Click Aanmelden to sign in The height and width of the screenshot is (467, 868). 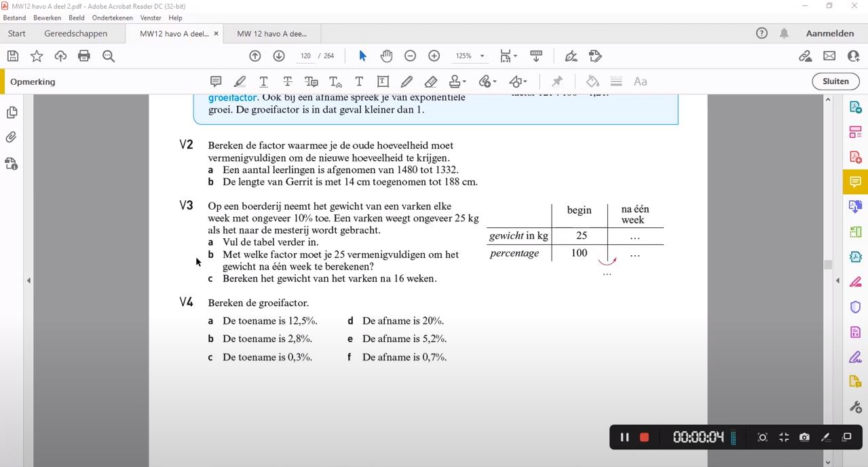click(830, 33)
